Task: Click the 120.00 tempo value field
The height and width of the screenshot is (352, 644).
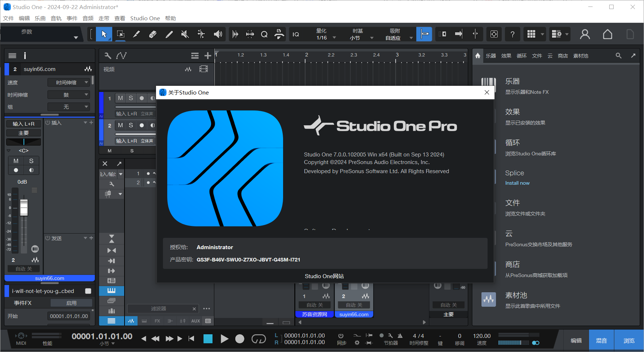Action: coord(481,336)
